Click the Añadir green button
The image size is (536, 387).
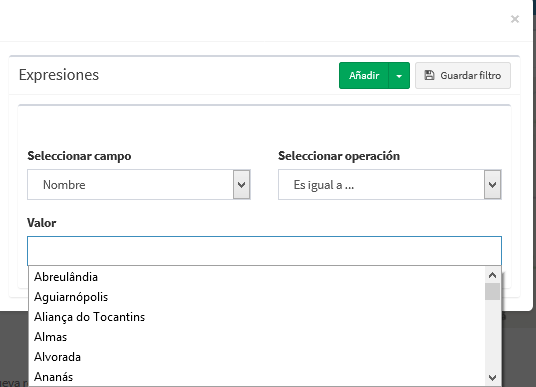click(364, 76)
